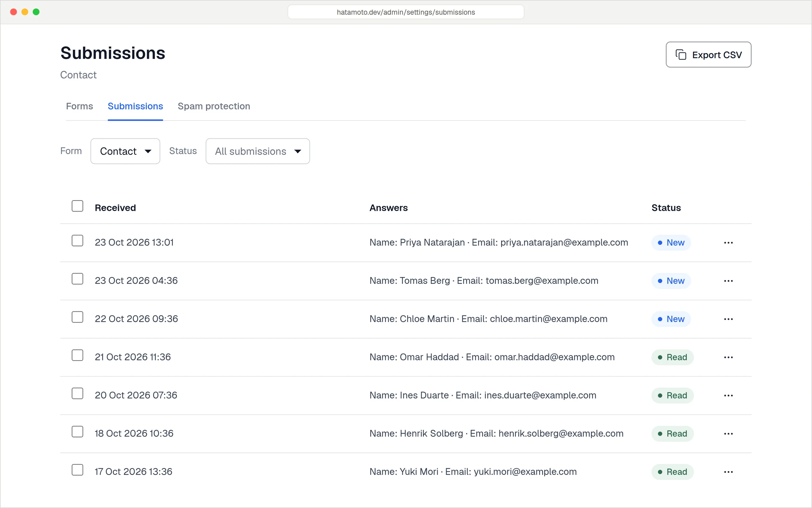Open the more-options menu for Yuki Mori's row
Image resolution: width=812 pixels, height=508 pixels.
pos(728,472)
